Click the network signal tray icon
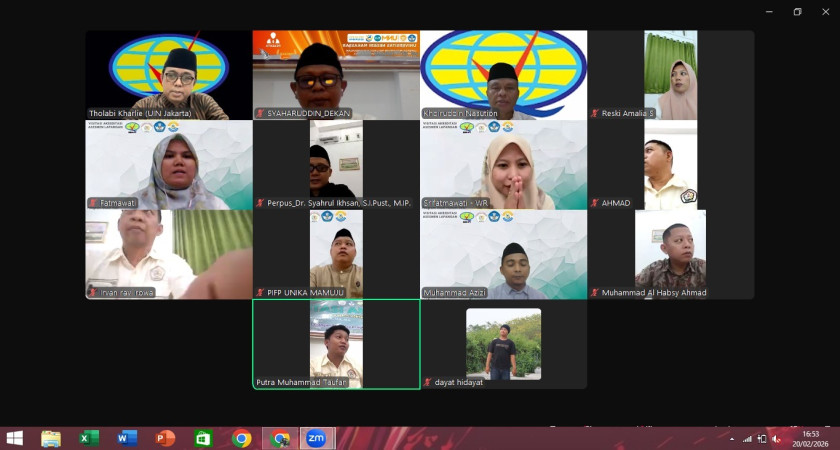Image resolution: width=840 pixels, height=450 pixels. (746, 439)
